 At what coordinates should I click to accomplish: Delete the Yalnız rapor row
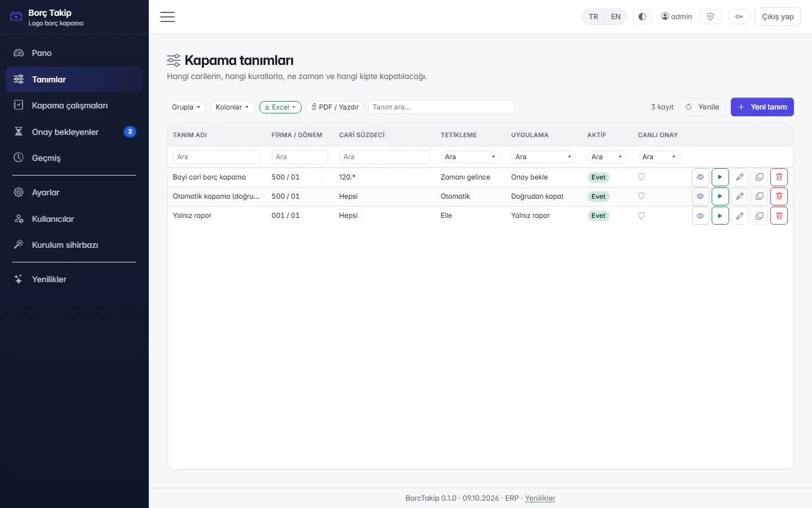pyautogui.click(x=779, y=216)
